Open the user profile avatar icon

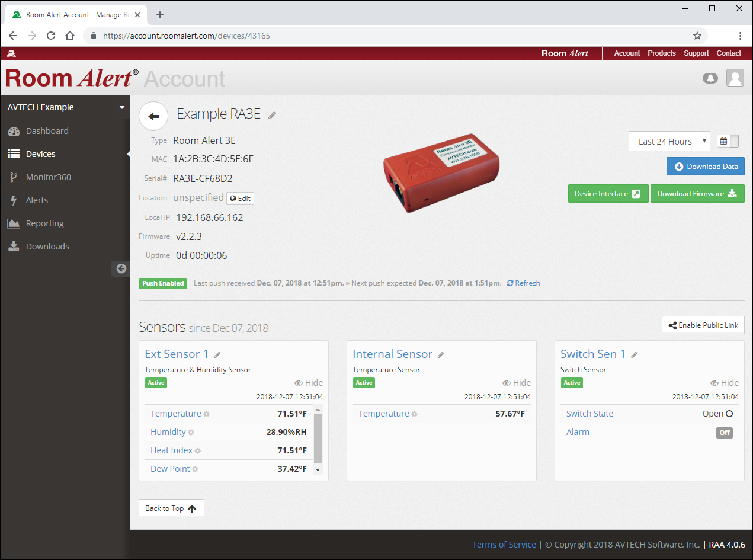(x=735, y=78)
